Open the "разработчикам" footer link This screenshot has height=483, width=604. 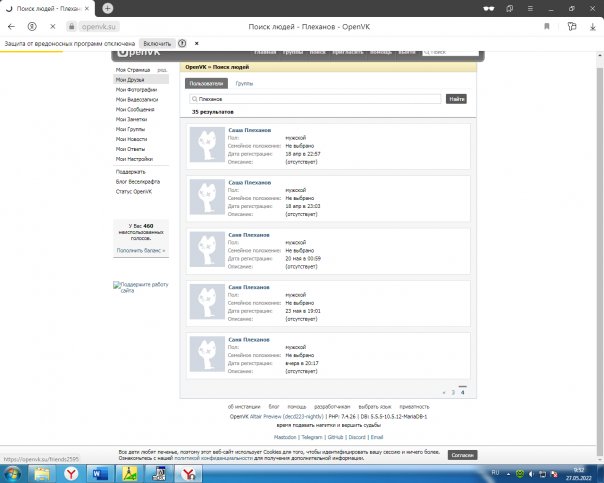[332, 407]
